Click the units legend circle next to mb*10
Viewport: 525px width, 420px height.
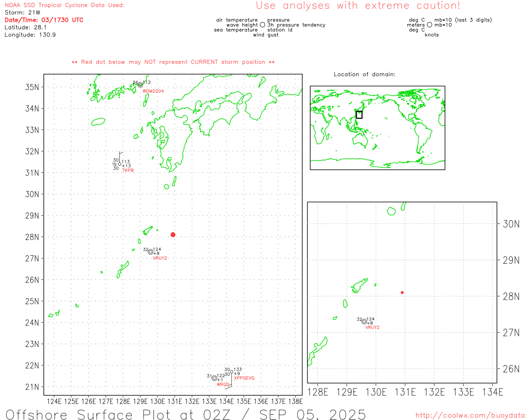(x=429, y=25)
